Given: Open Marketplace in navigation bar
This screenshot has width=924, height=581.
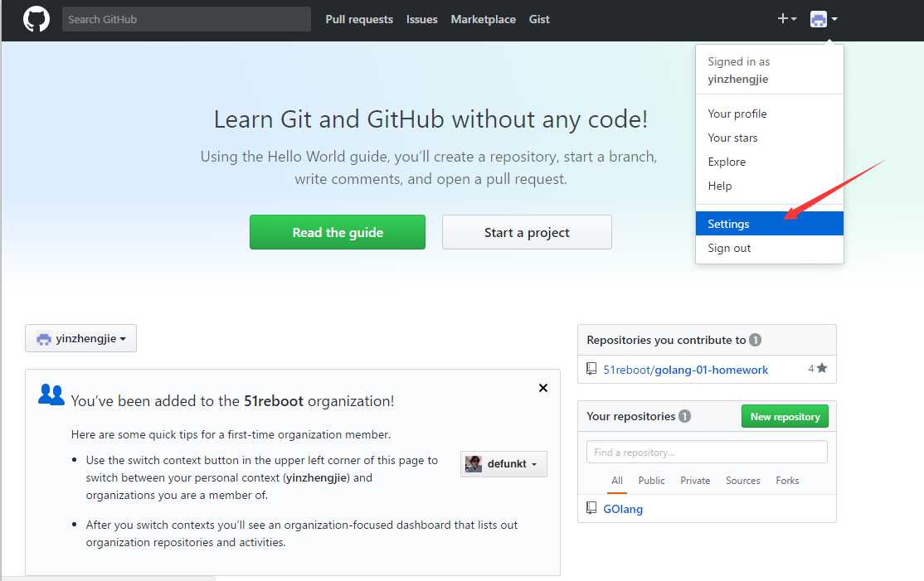Looking at the screenshot, I should pos(484,19).
